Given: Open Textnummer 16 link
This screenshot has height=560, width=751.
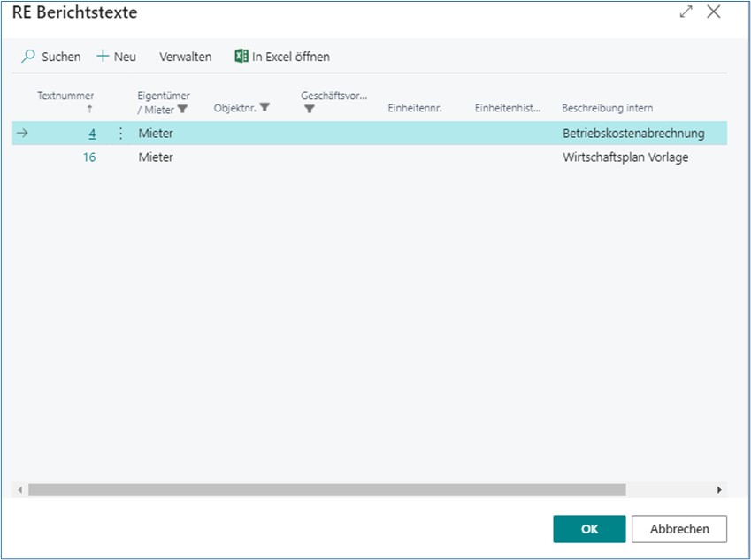Looking at the screenshot, I should (89, 157).
